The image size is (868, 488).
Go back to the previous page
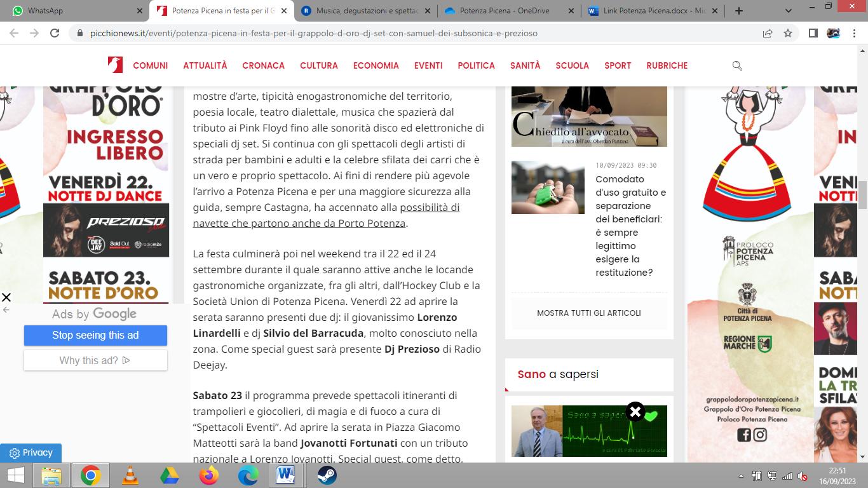pyautogui.click(x=14, y=33)
